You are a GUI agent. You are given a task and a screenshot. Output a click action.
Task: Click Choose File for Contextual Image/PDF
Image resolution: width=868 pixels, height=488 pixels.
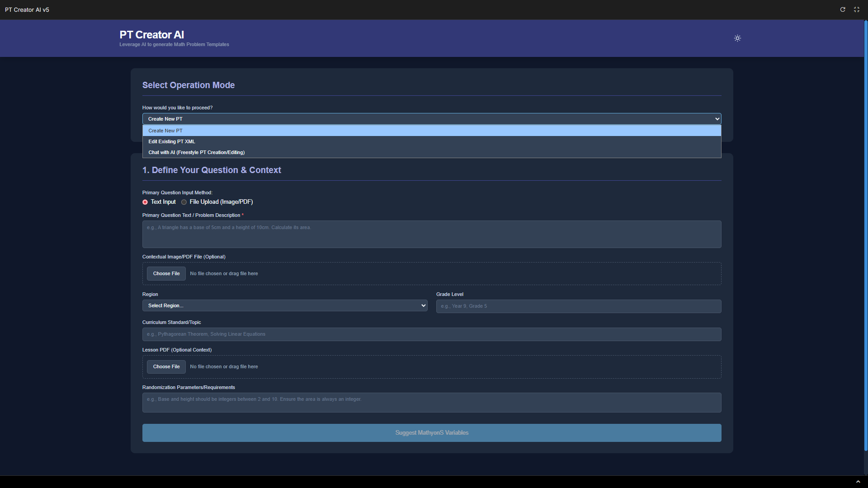point(166,274)
